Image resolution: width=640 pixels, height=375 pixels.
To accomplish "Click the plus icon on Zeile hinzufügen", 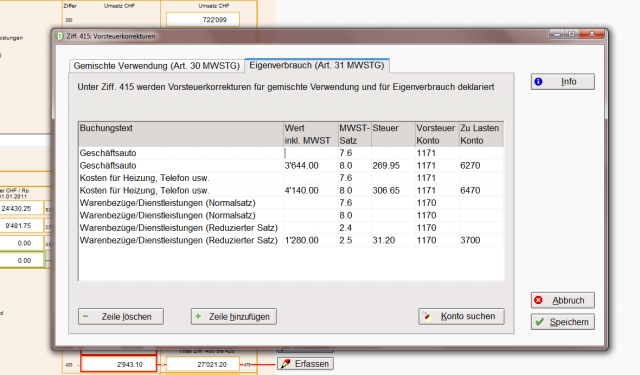I will [198, 316].
